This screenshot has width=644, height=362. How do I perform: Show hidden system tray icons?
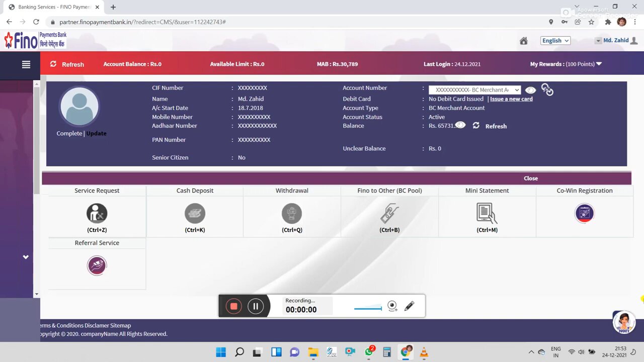click(531, 352)
